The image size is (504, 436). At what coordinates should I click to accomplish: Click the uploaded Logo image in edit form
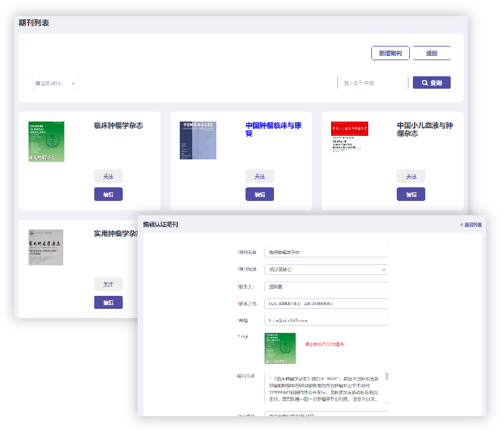coord(280,349)
